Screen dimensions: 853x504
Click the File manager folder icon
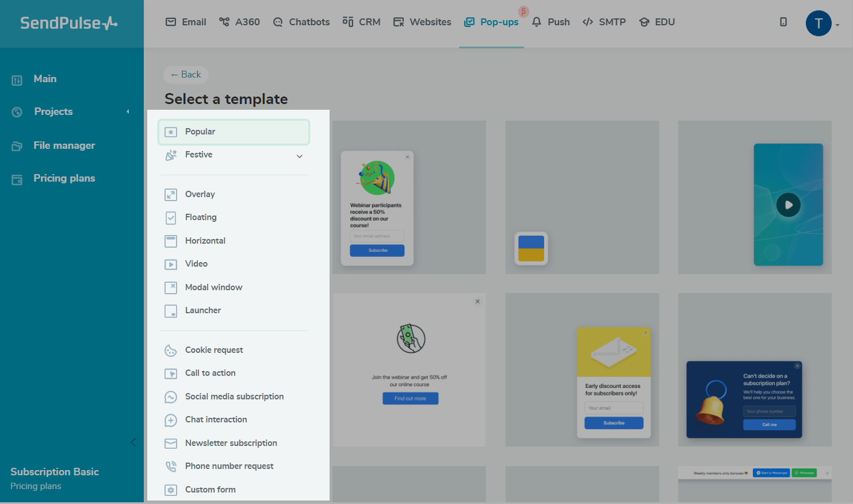[17, 146]
